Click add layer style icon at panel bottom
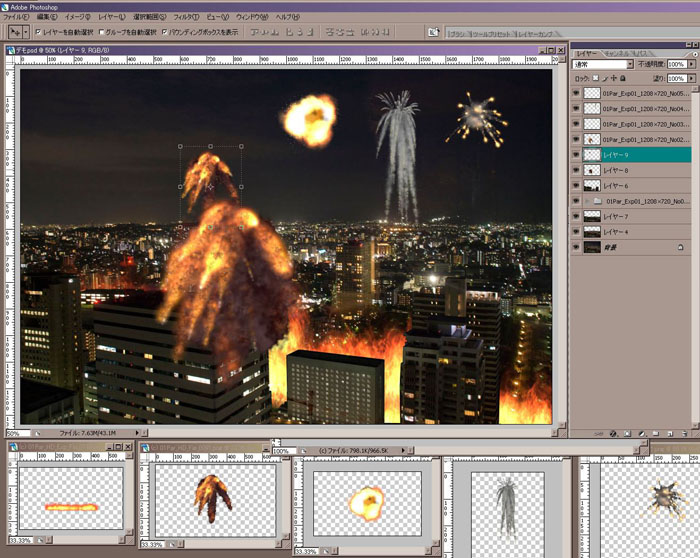This screenshot has height=558, width=700. coord(613,433)
